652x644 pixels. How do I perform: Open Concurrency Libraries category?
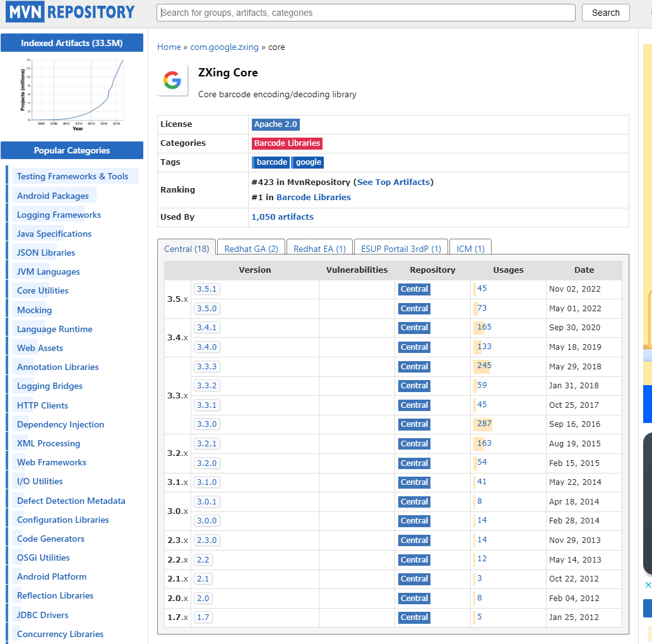point(61,634)
